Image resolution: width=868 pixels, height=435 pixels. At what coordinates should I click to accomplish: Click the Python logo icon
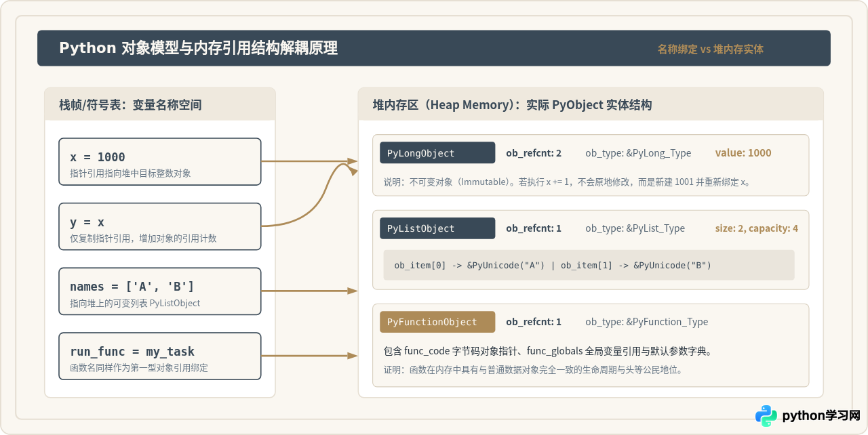pos(766,415)
